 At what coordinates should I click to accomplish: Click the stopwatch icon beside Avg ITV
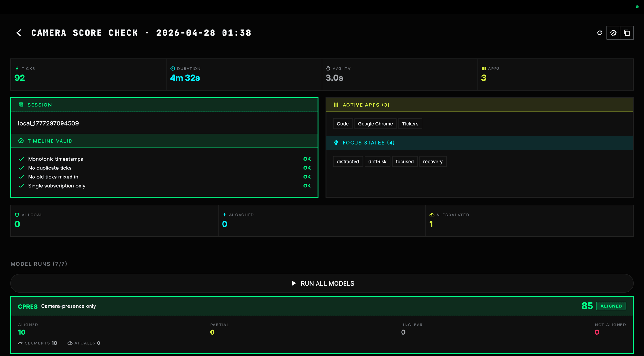point(328,68)
